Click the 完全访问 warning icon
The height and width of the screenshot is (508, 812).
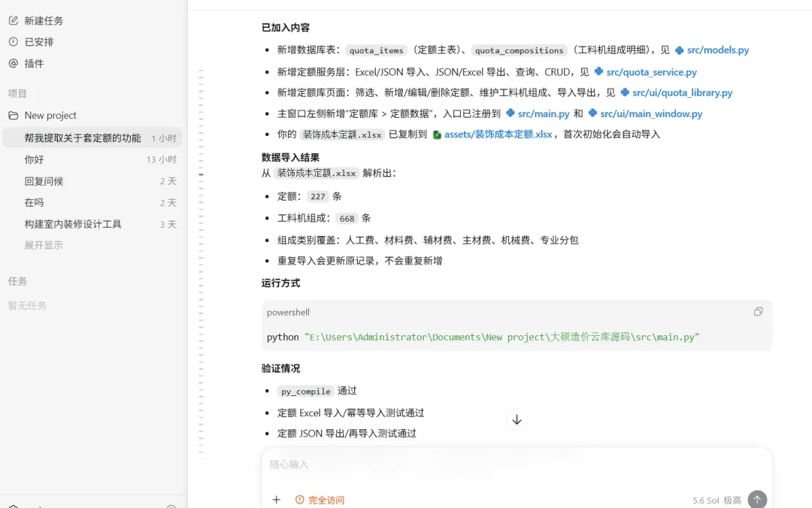pyautogui.click(x=299, y=500)
